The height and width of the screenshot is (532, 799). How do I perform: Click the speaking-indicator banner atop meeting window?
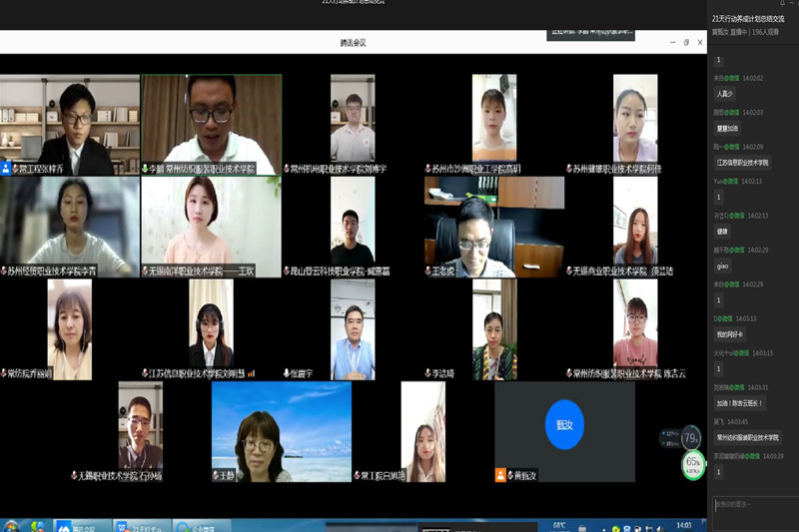coord(590,34)
